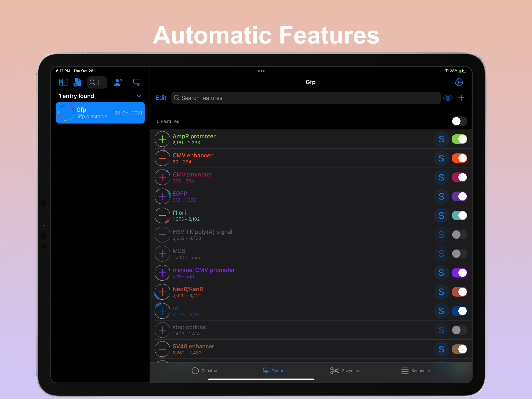Click the Search features field

306,98
